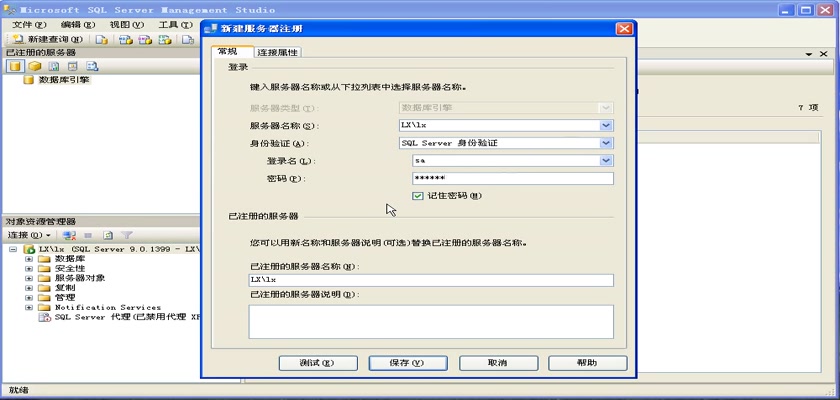
Task: Select SQL Server Mobile icon in Registered Servers
Action: [73, 66]
